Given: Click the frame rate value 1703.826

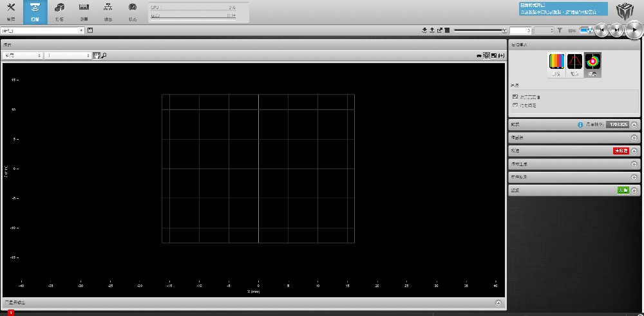Looking at the screenshot, I should coord(618,124).
